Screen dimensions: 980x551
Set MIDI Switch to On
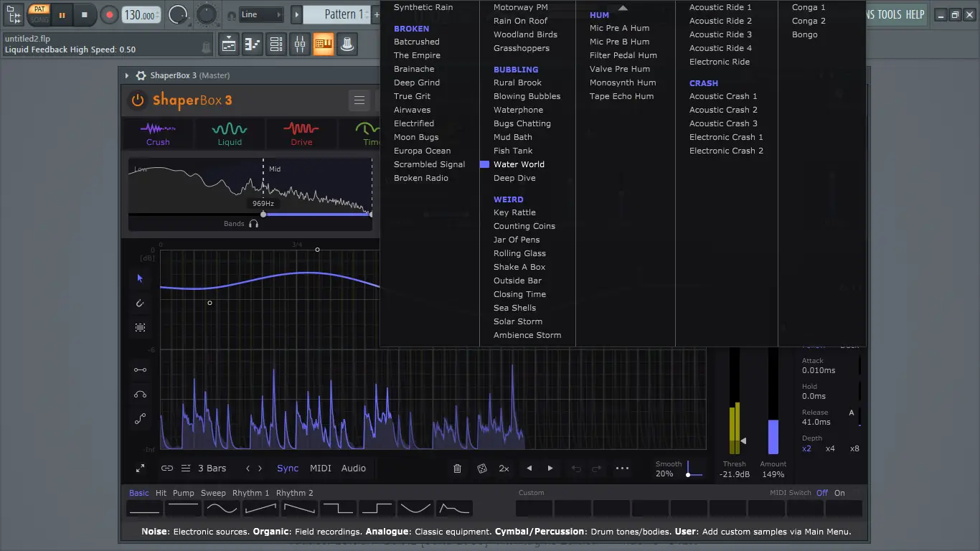coord(839,493)
